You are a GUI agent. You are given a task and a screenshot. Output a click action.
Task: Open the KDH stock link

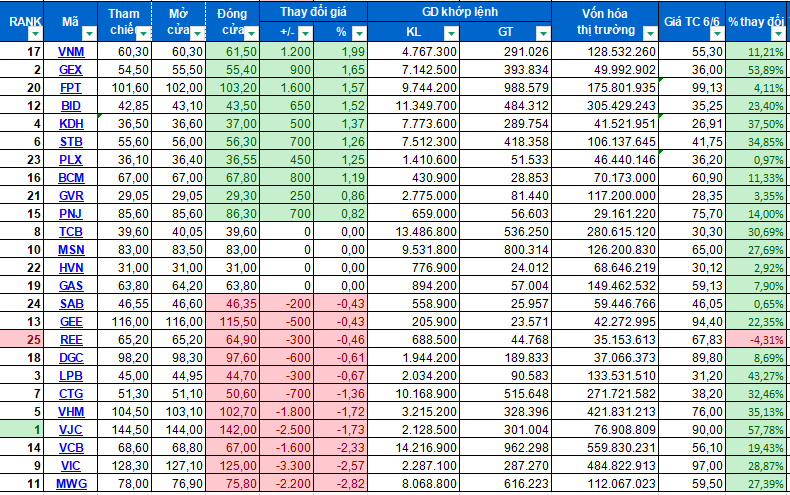coord(71,124)
